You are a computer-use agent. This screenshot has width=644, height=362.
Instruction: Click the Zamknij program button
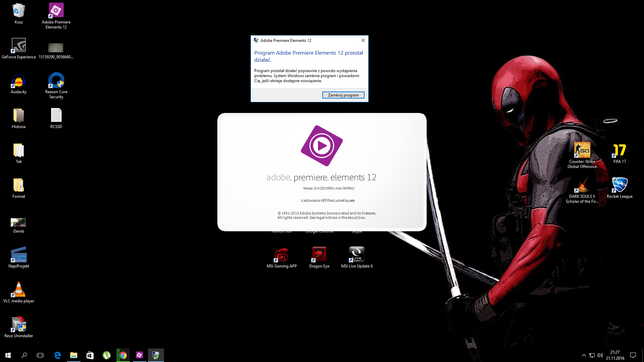(x=343, y=95)
